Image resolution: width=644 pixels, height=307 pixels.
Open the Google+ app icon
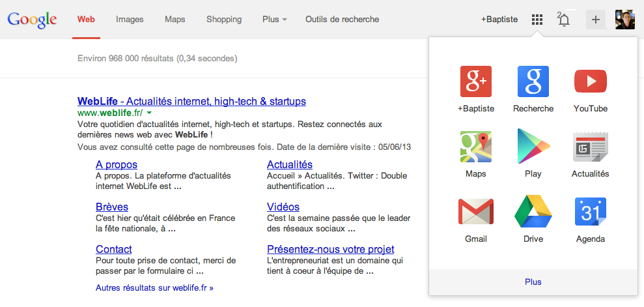(x=475, y=81)
